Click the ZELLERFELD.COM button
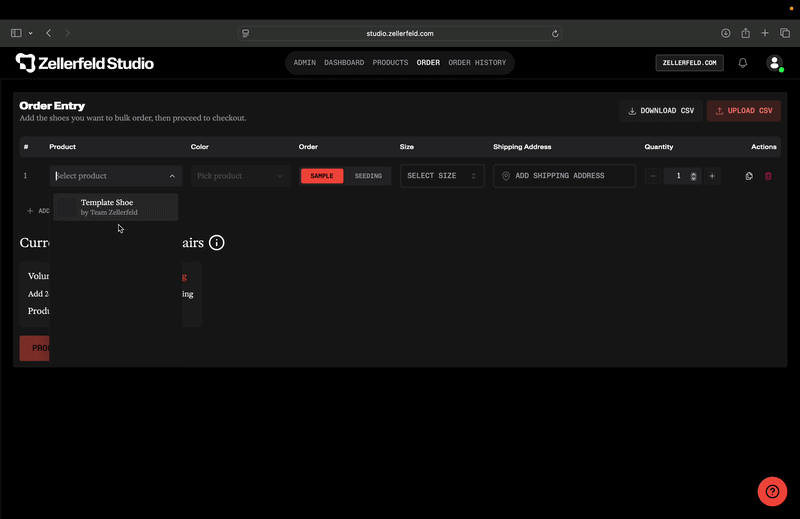800x519 pixels. coord(689,63)
